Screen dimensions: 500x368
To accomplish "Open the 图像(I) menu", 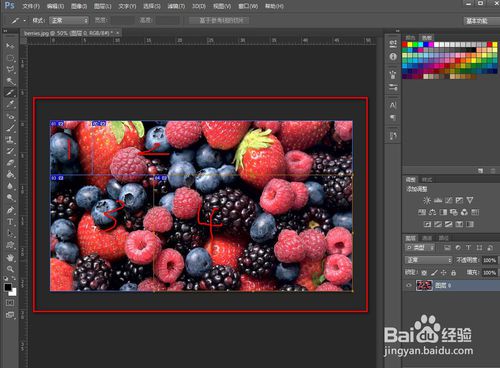I will click(x=79, y=6).
